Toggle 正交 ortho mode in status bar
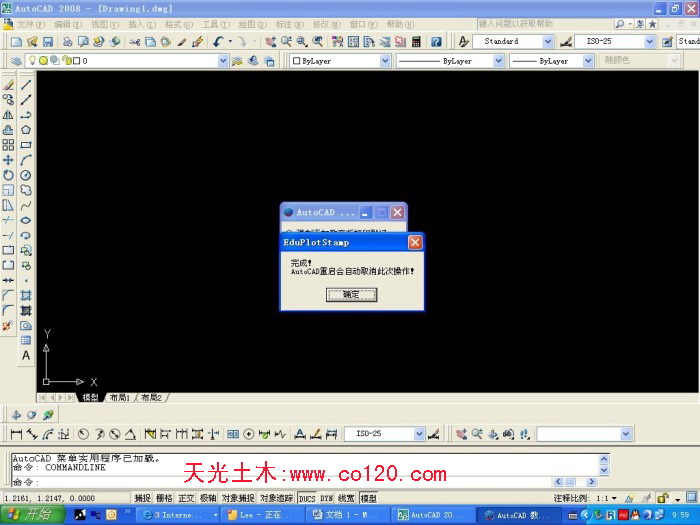The height and width of the screenshot is (525, 700). [186, 498]
